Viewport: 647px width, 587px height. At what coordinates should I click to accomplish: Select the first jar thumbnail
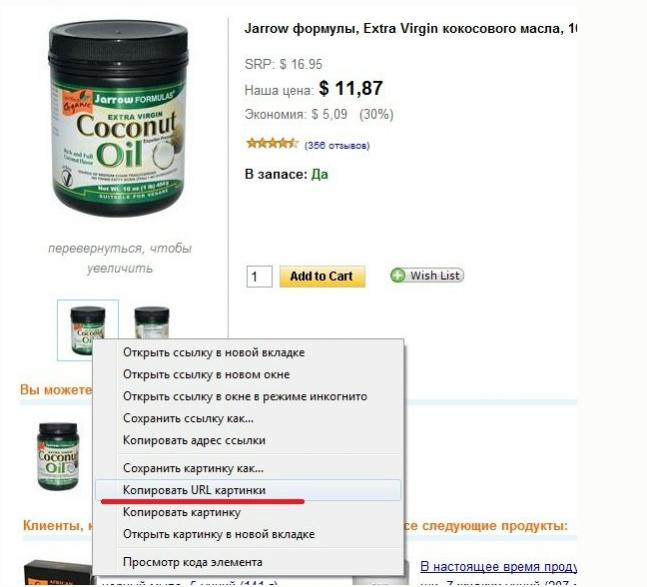[88, 330]
